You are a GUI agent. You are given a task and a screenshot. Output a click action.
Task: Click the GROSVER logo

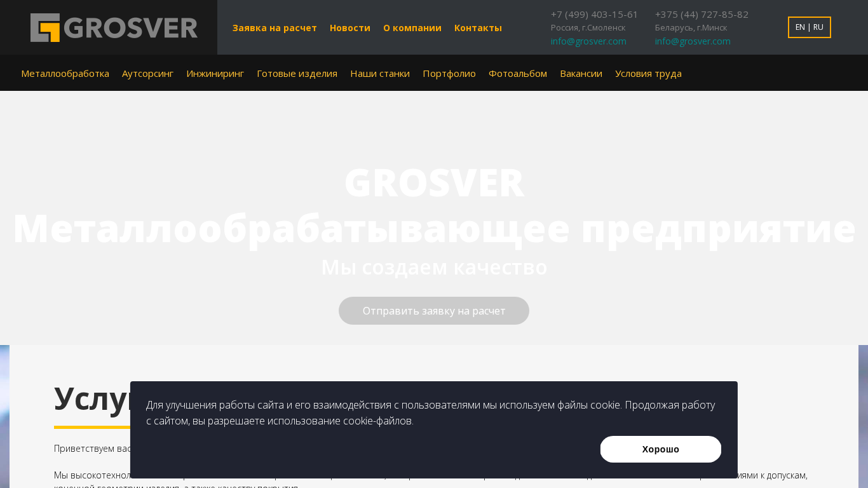114,27
